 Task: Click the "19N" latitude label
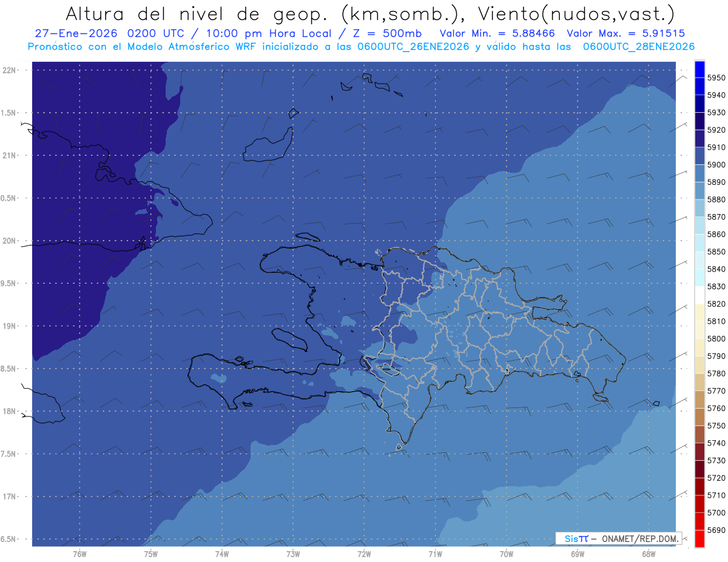click(x=10, y=326)
